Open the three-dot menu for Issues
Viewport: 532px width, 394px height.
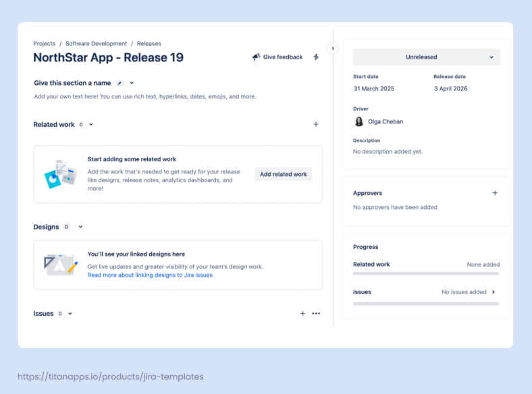pyautogui.click(x=316, y=313)
